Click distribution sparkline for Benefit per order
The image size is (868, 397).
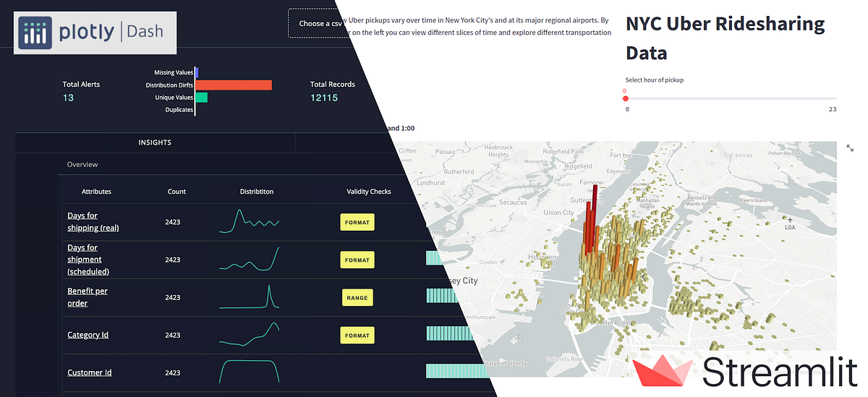pos(249,297)
